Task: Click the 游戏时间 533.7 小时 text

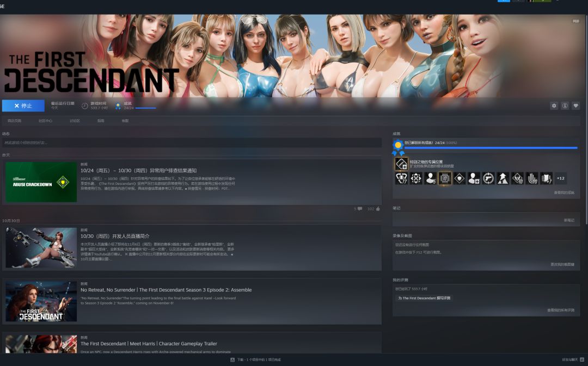Action: coord(99,106)
